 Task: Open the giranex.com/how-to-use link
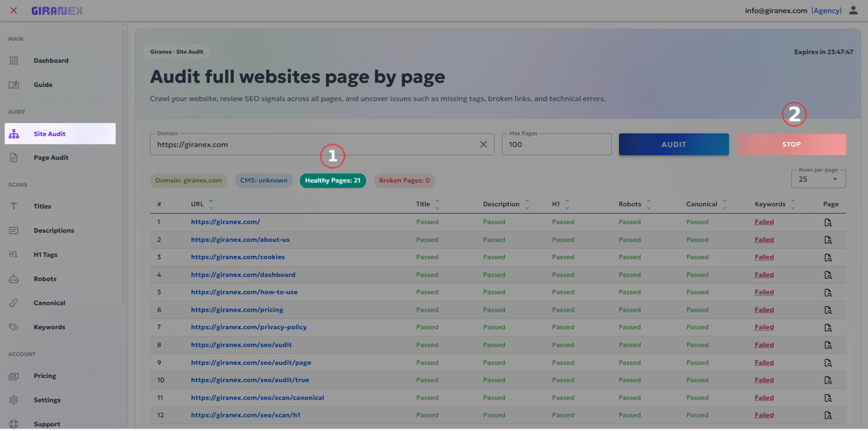(x=244, y=292)
